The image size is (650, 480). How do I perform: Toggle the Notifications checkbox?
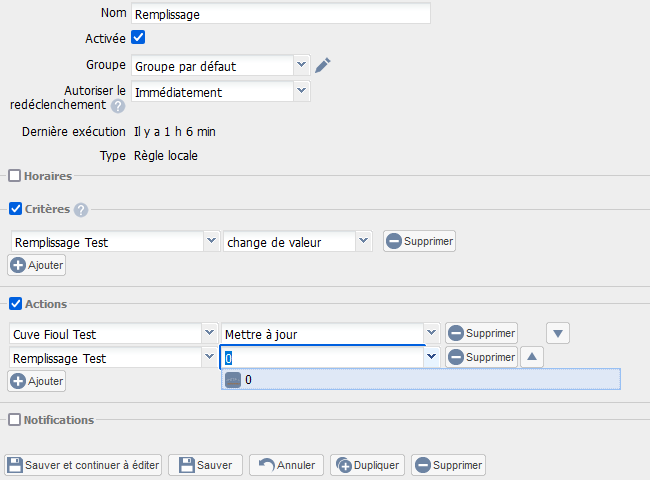[15, 420]
